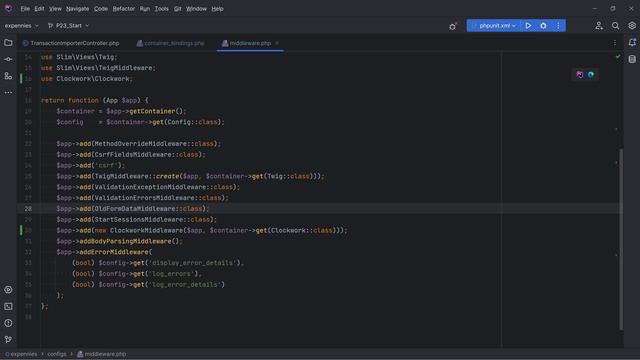The width and height of the screenshot is (640, 360).
Task: Open the Run menu
Action: pos(145,9)
